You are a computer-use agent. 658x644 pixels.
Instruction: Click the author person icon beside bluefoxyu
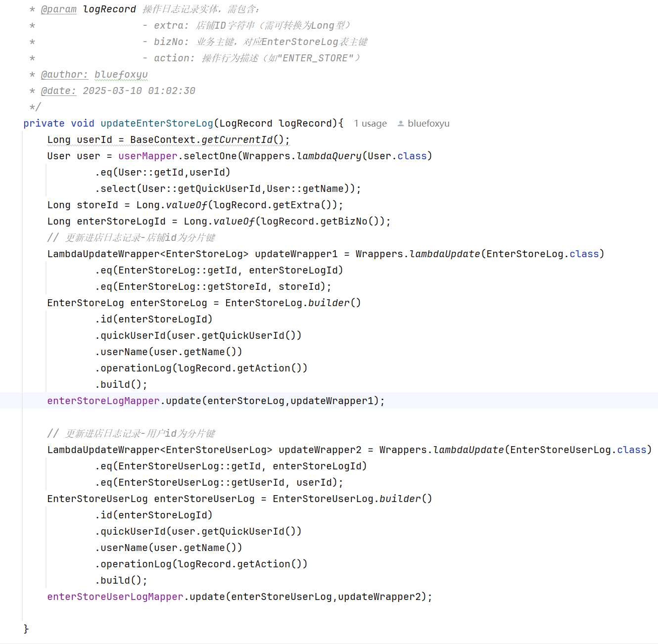[x=401, y=124]
